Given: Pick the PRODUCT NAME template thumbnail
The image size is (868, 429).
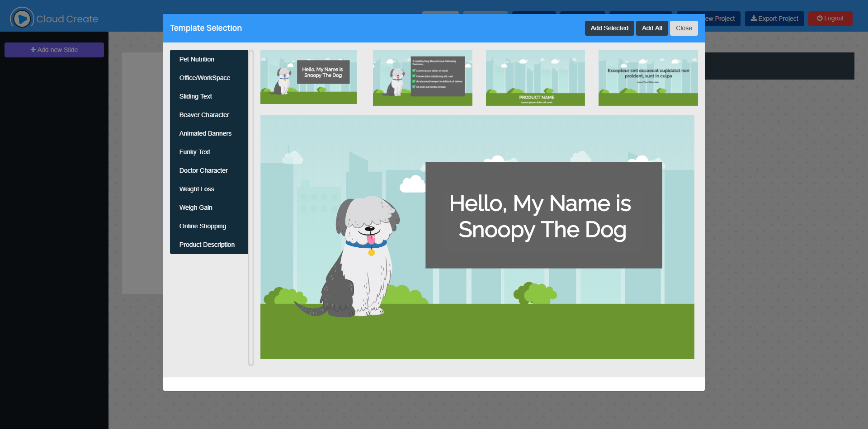Looking at the screenshot, I should point(535,78).
